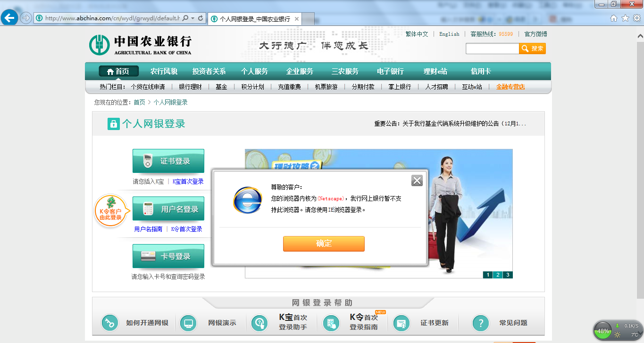Click the orange 确定 confirm button
Viewport: 644px width, 343px height.
pyautogui.click(x=324, y=244)
